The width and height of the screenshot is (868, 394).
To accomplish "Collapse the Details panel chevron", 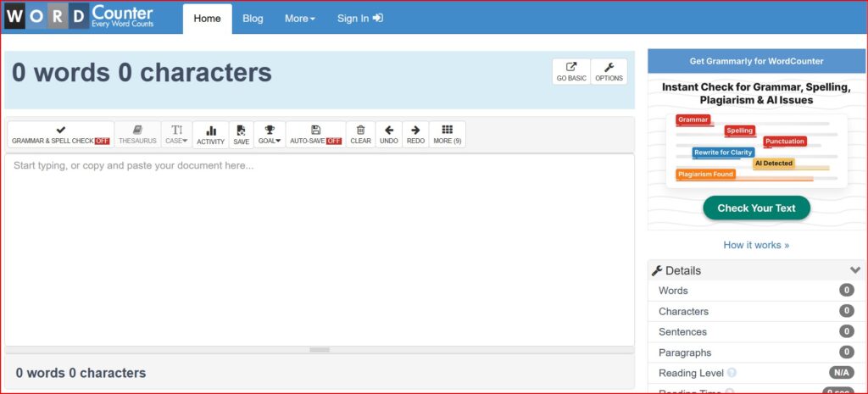I will tap(855, 270).
